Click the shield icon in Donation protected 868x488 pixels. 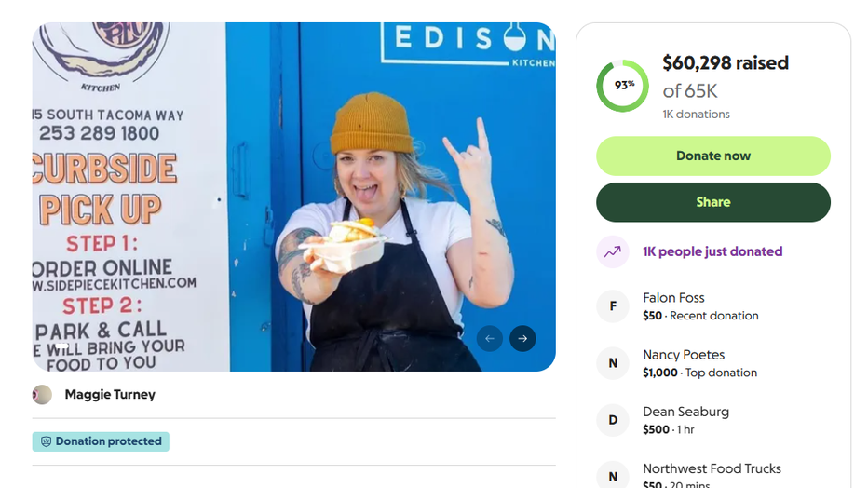pyautogui.click(x=46, y=441)
